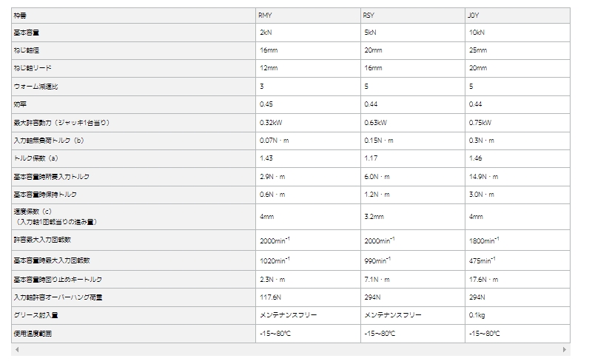Click the horizontal scrollbar track
The image size is (592, 364).
pyautogui.click(x=292, y=349)
